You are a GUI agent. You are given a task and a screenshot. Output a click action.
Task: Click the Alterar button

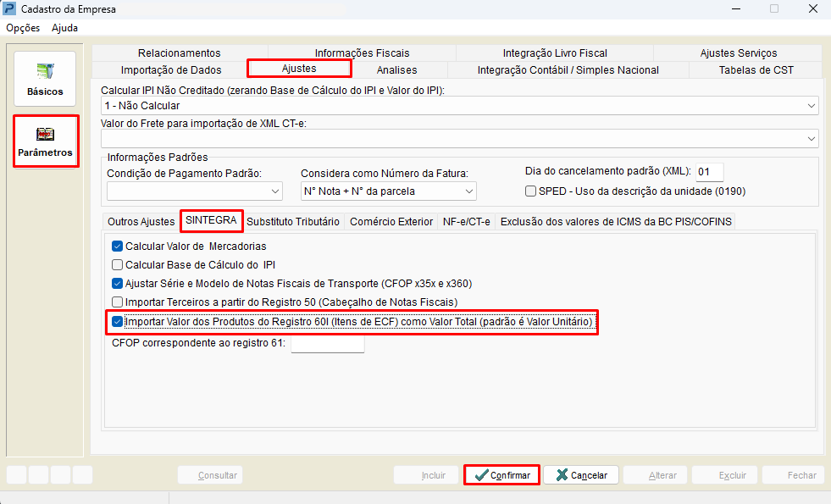(x=655, y=475)
